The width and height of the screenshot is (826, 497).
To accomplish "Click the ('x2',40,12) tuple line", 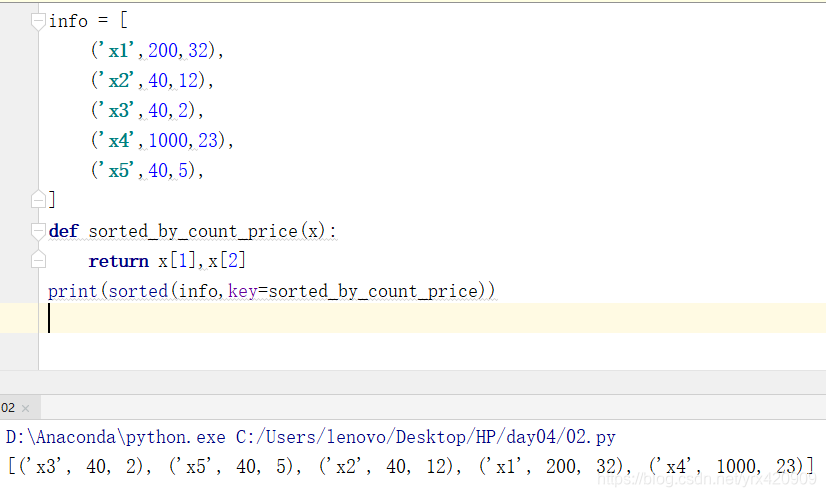I will (x=152, y=81).
